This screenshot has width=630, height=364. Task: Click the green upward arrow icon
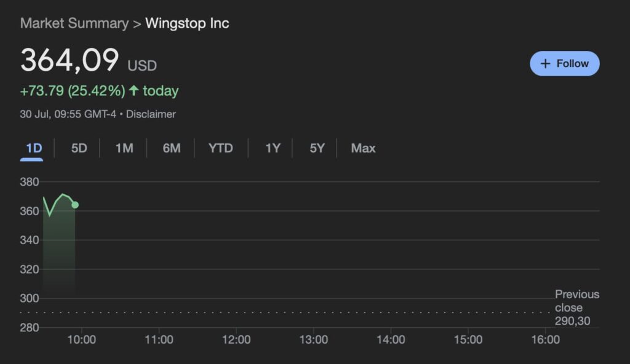(x=134, y=90)
